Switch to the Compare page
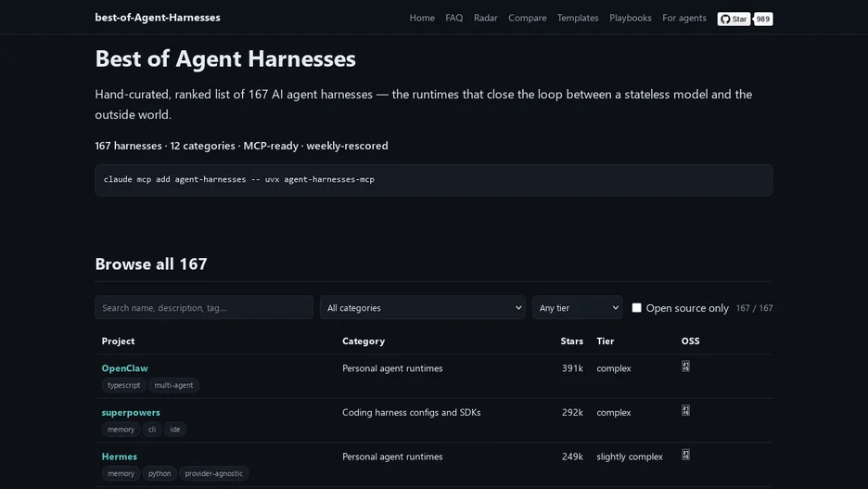The width and height of the screenshot is (868, 489). coord(527,18)
